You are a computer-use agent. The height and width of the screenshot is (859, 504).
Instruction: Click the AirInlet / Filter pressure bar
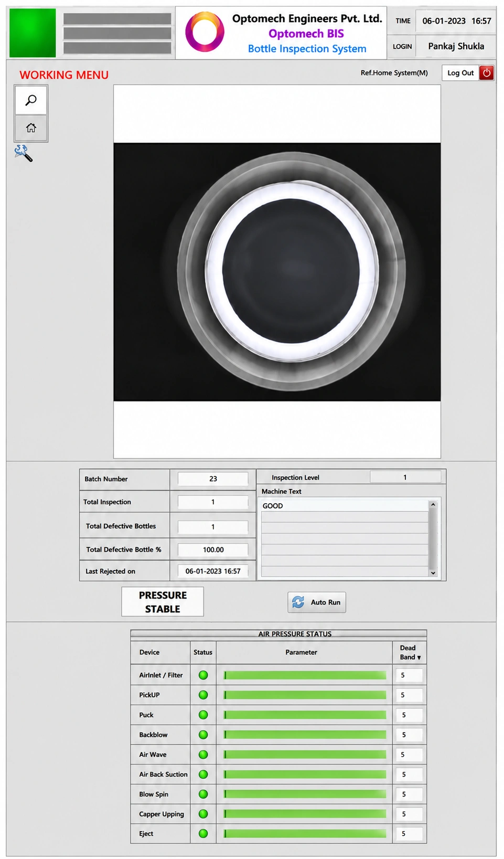point(305,675)
